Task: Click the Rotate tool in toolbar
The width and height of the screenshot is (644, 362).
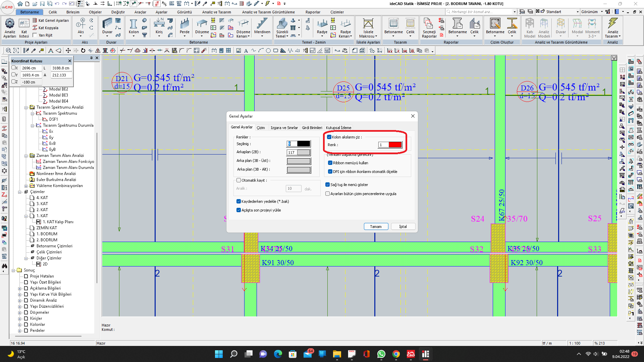Action: tap(83, 51)
